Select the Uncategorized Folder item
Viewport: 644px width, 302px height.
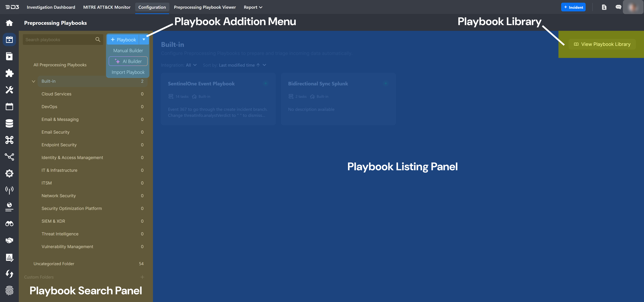[54, 263]
